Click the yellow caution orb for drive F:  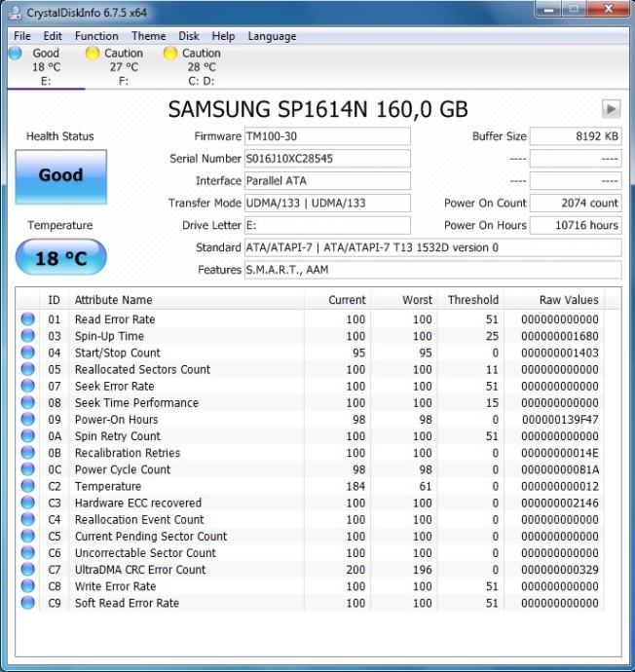tap(93, 54)
